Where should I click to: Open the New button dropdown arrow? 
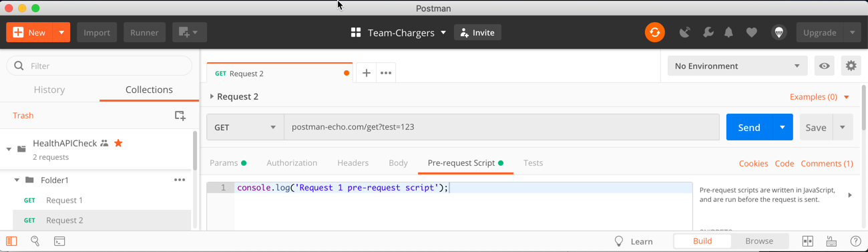coord(61,32)
